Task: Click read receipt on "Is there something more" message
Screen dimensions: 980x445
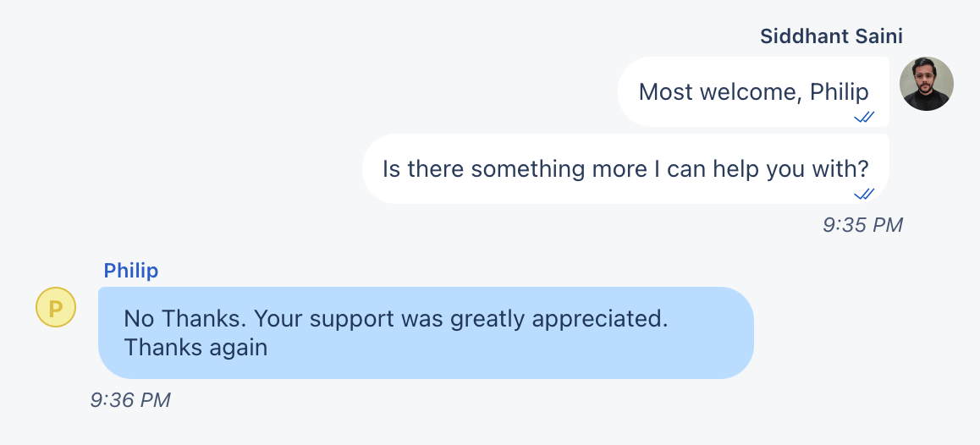Action: tap(864, 194)
